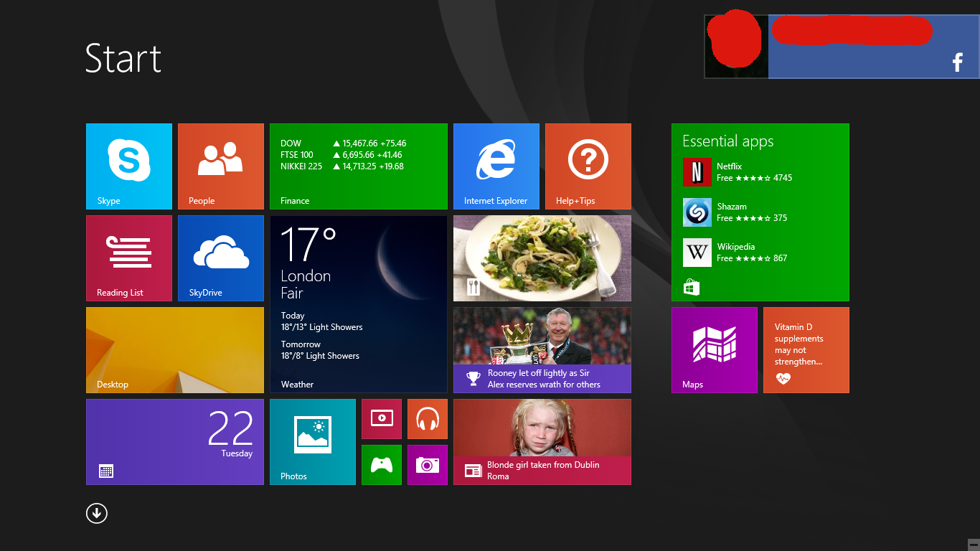The height and width of the screenshot is (551, 980).
Task: Click the 17° temperature reading
Action: click(x=308, y=244)
